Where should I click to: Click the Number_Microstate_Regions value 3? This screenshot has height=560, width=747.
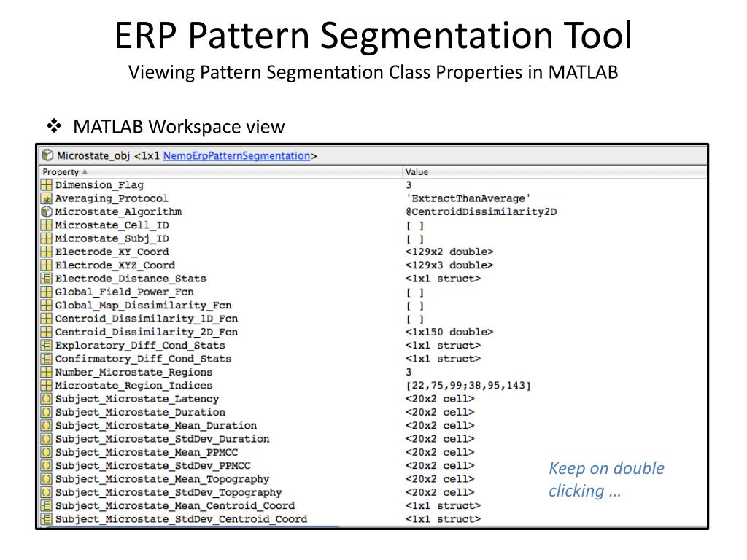pos(409,371)
